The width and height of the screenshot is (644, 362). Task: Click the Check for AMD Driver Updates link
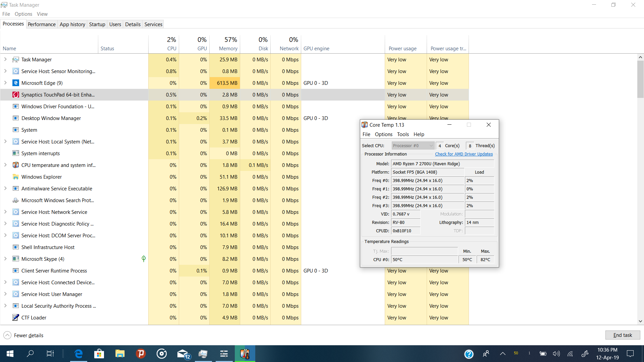coord(464,154)
